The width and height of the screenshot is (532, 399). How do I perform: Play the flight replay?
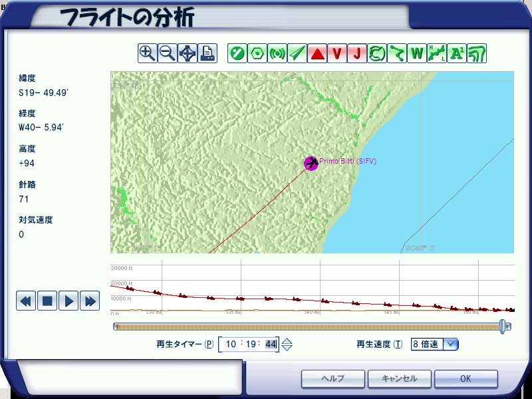(x=68, y=301)
